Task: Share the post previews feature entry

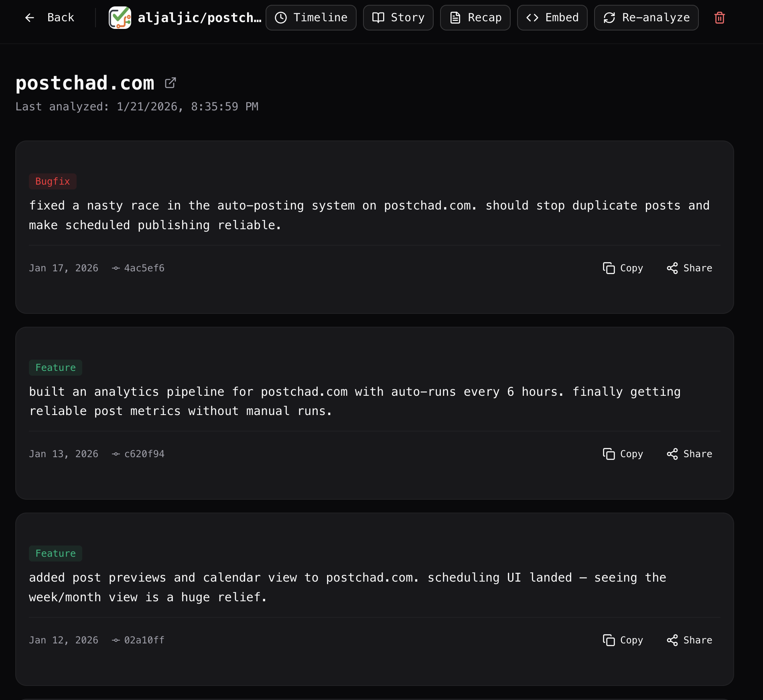Action: (689, 640)
